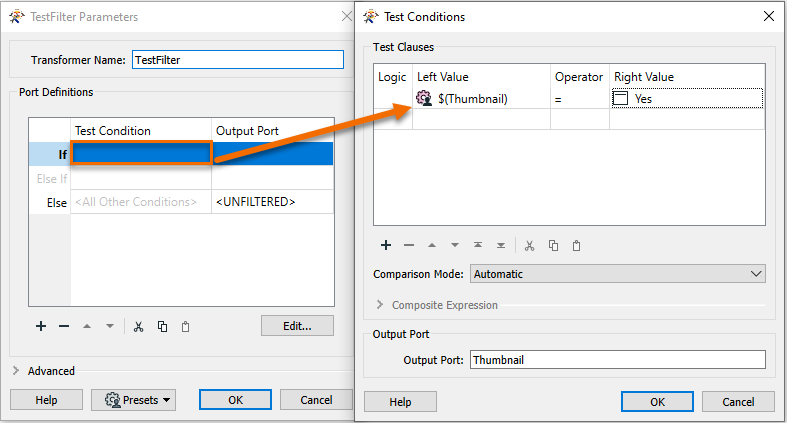Edit the Output Port field containing Thumbnail
This screenshot has width=787, height=423.
618,360
